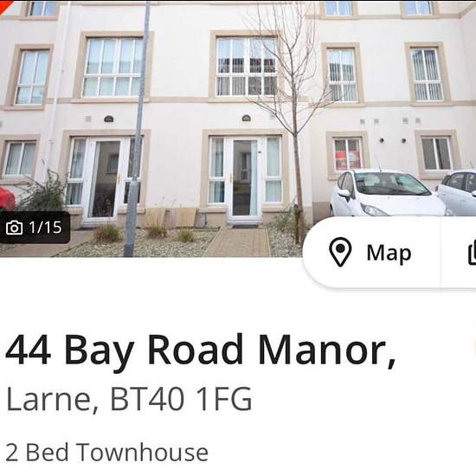The width and height of the screenshot is (476, 476).
Task: Open the Map view button
Action: pyautogui.click(x=371, y=252)
